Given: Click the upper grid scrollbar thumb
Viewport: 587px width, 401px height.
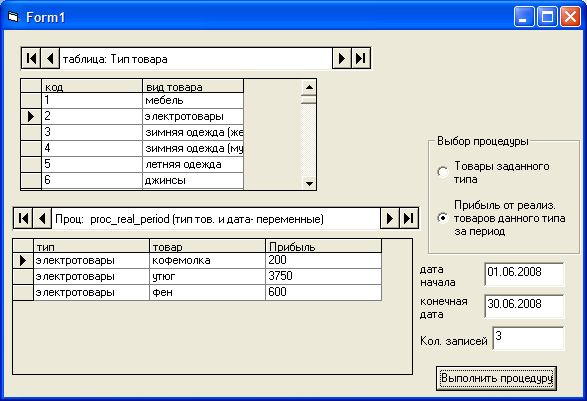Looking at the screenshot, I should point(309,100).
